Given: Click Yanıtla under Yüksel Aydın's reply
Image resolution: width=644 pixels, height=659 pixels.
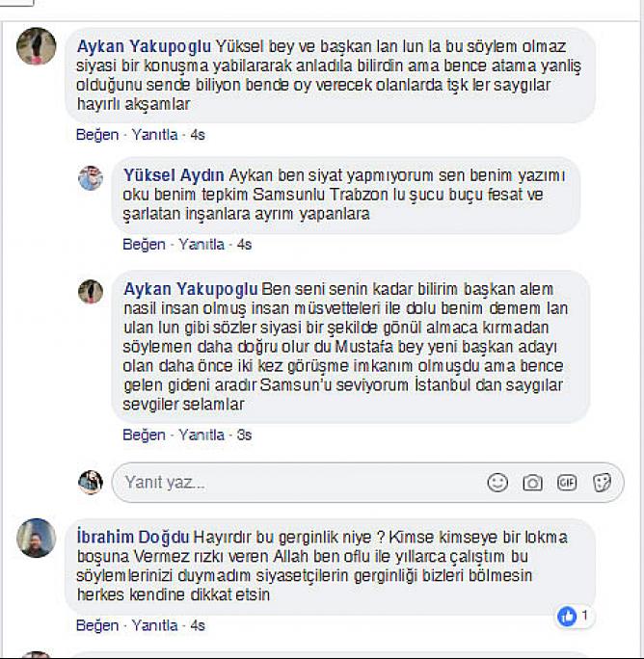Looking at the screenshot, I should (201, 244).
